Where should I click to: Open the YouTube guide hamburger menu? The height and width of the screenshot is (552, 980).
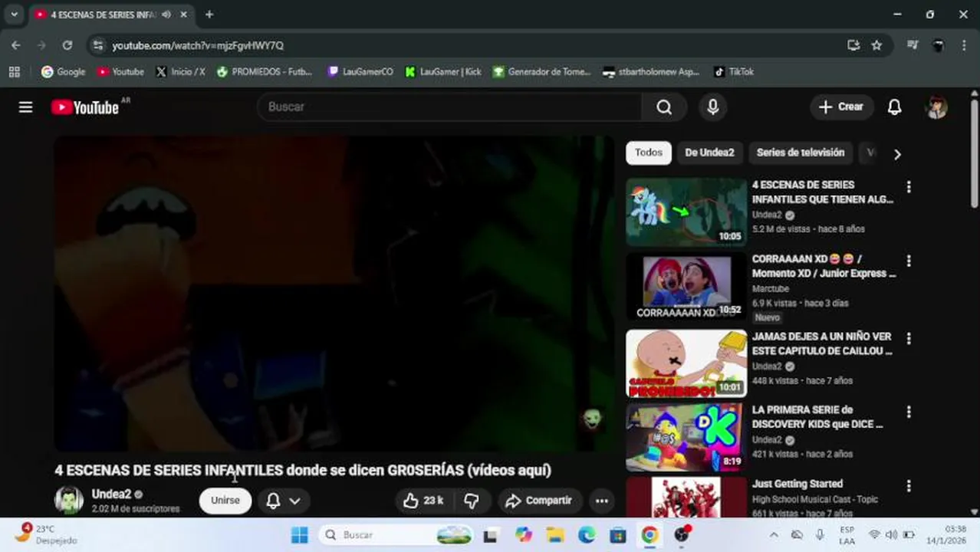coord(26,107)
